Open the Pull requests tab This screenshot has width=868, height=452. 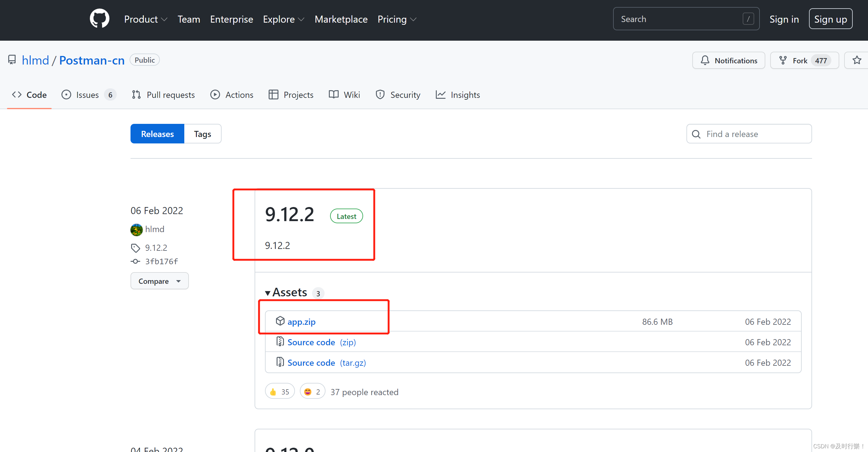[x=163, y=95]
